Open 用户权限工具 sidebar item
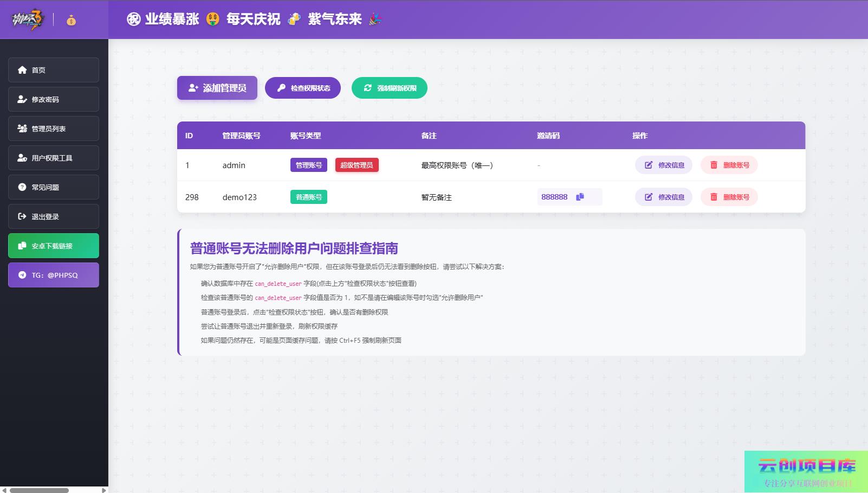Screen dimensions: 868x493 pyautogui.click(x=53, y=158)
